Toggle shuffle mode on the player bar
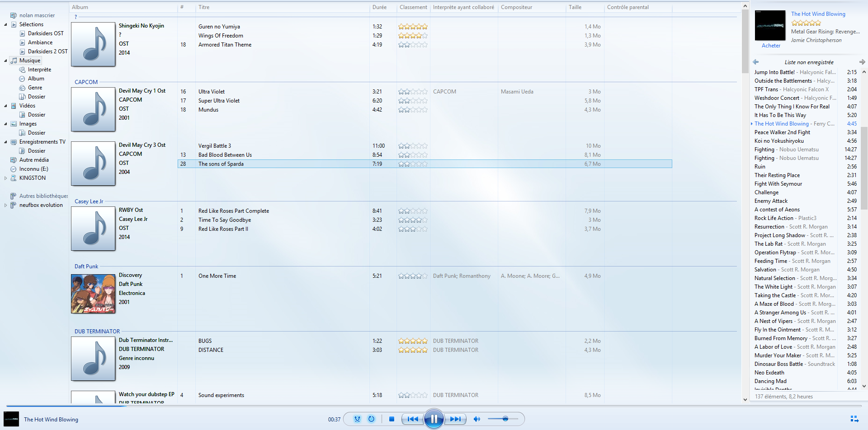The width and height of the screenshot is (868, 430). point(357,419)
